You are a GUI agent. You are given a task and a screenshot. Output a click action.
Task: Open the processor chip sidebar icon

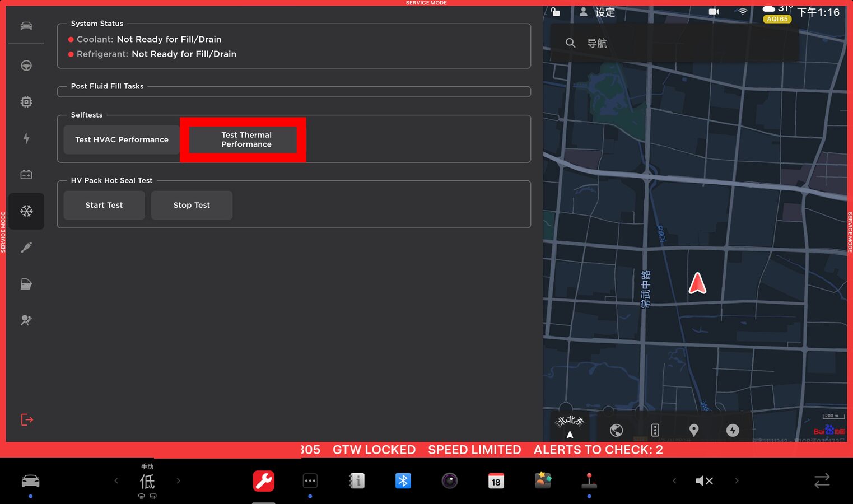click(x=26, y=102)
